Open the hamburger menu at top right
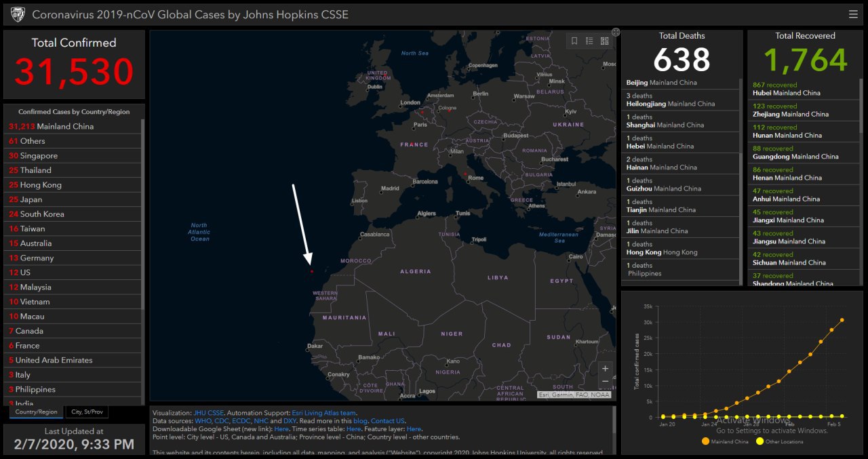The width and height of the screenshot is (868, 459). (x=853, y=14)
